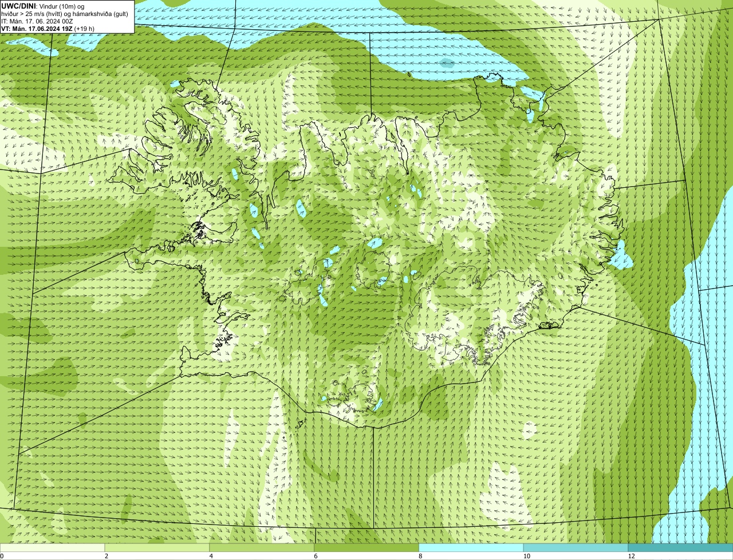Select the teal above-12 color scale segment

(680, 547)
